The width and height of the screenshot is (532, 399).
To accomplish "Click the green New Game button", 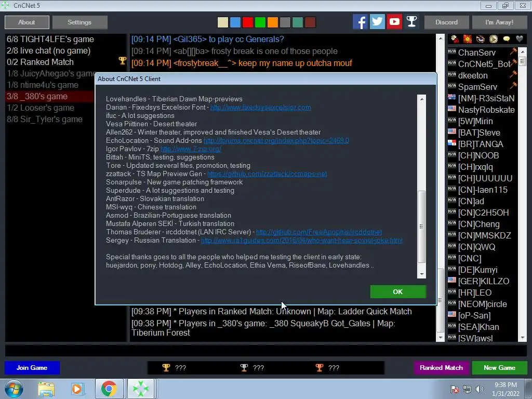I will point(499,368).
